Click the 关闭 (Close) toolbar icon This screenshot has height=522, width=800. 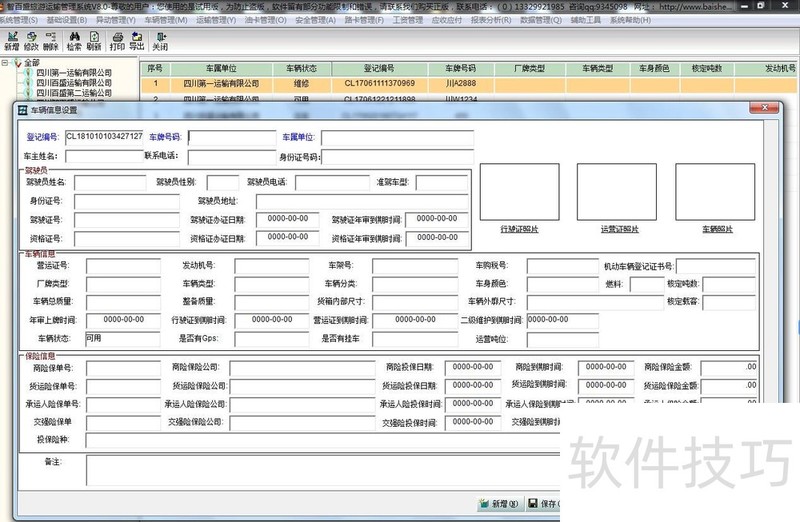pos(160,41)
